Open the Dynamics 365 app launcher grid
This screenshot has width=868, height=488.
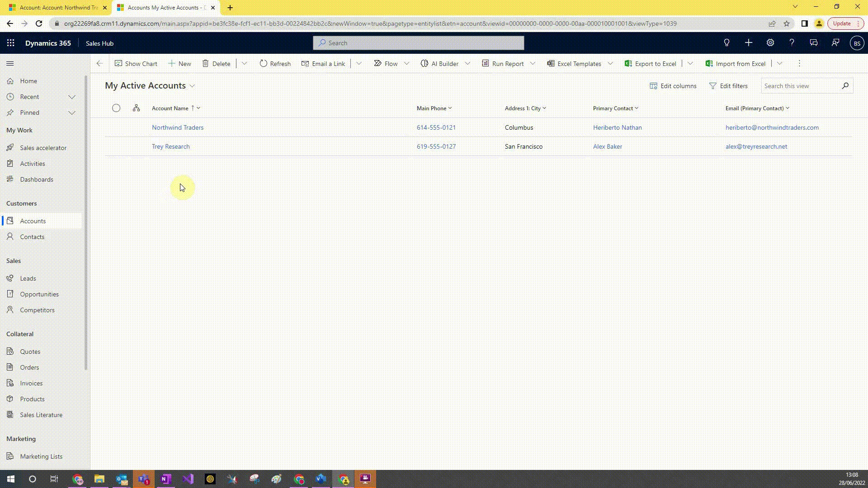tap(11, 43)
